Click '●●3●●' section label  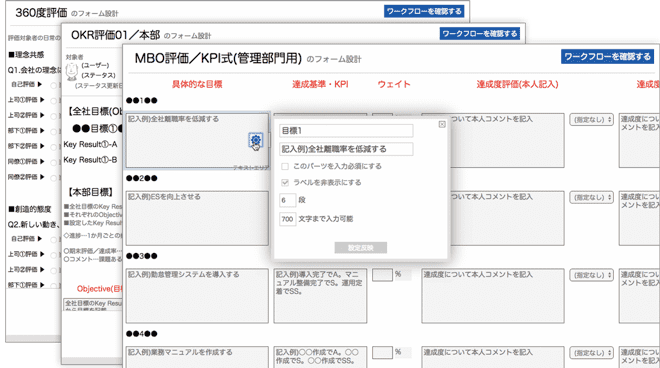click(x=142, y=256)
